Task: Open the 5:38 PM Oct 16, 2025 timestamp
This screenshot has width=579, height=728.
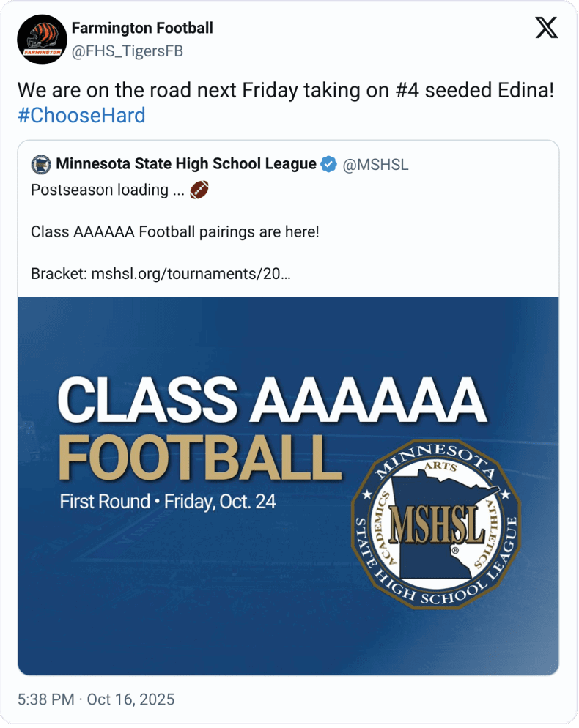Action: click(96, 699)
